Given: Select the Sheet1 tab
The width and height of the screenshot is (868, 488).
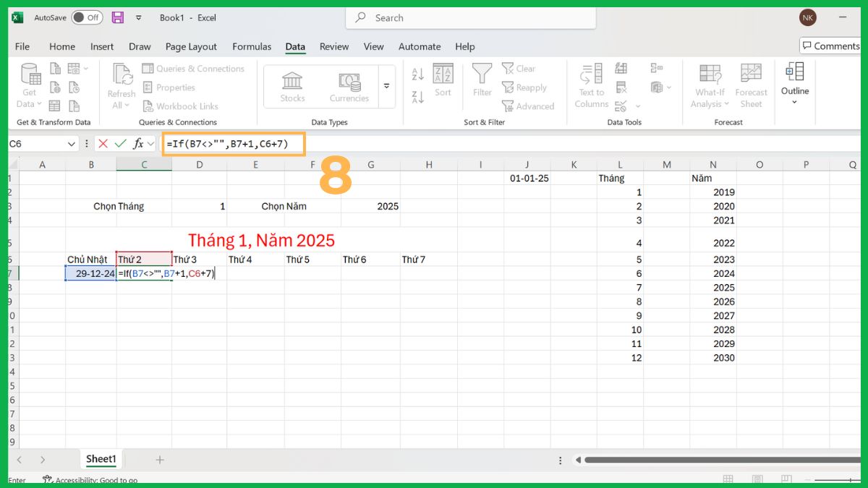Looking at the screenshot, I should coord(101,458).
